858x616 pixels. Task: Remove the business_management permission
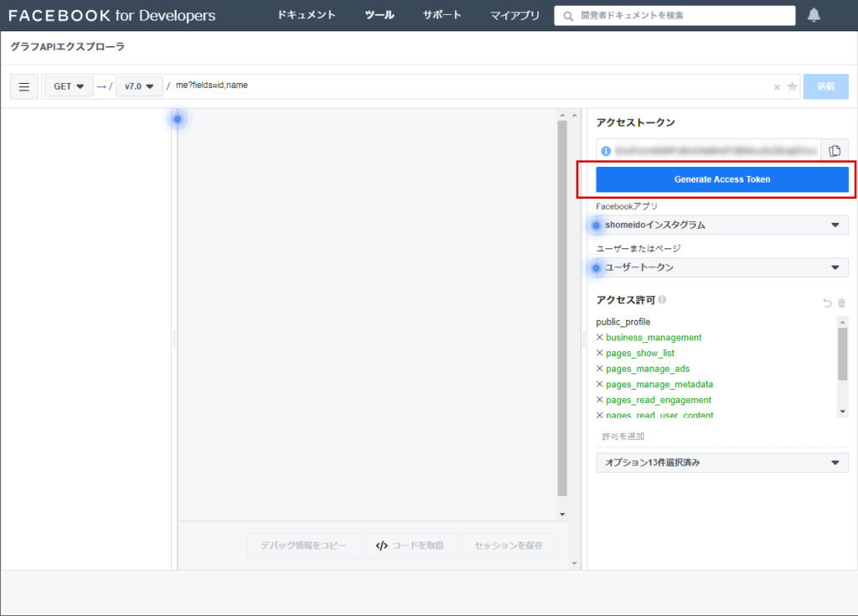click(600, 338)
